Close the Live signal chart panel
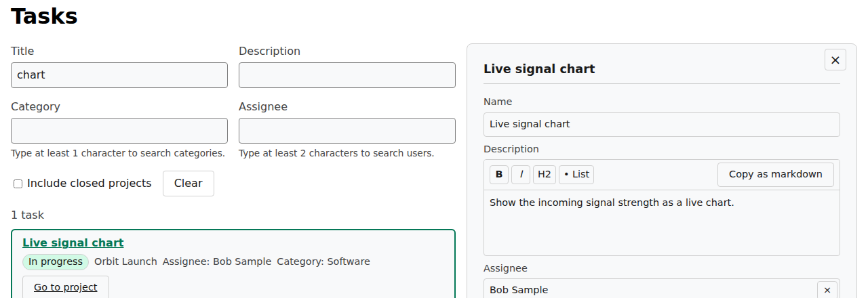The width and height of the screenshot is (868, 298). click(x=835, y=60)
